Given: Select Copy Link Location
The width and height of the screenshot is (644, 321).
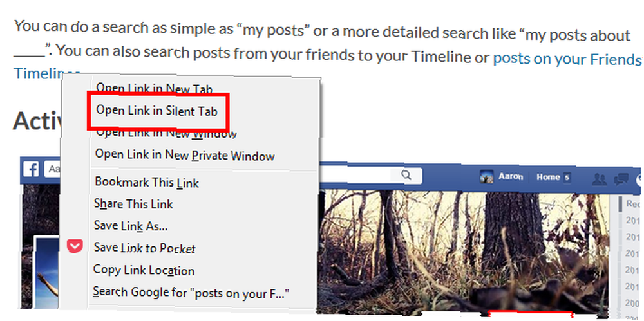Looking at the screenshot, I should (144, 270).
